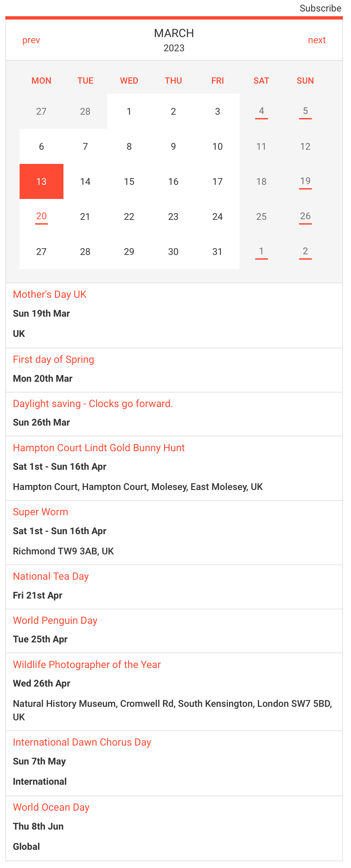Select Sunday 19 on the calendar
Image resolution: width=351 pixels, height=868 pixels.
coord(305,181)
